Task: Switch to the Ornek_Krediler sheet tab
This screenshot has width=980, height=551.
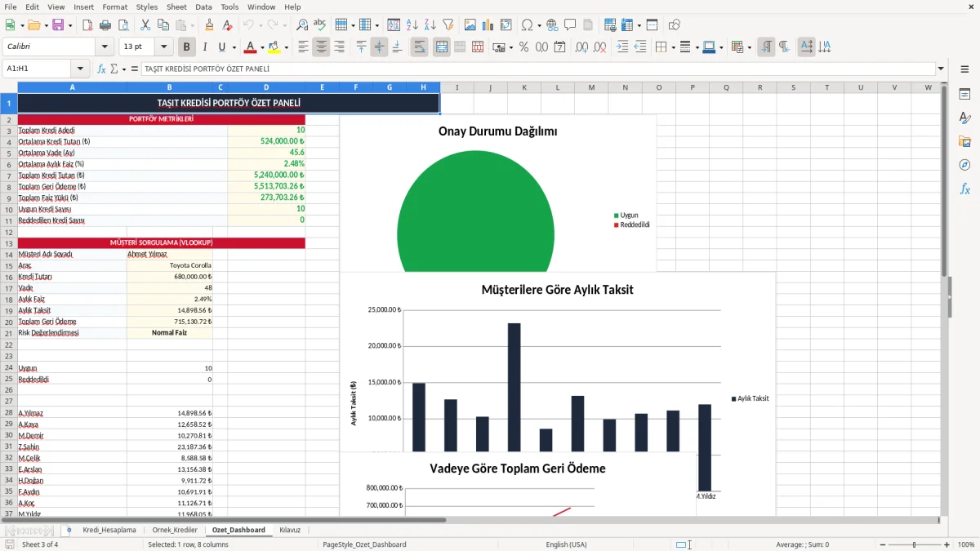Action: point(175,530)
